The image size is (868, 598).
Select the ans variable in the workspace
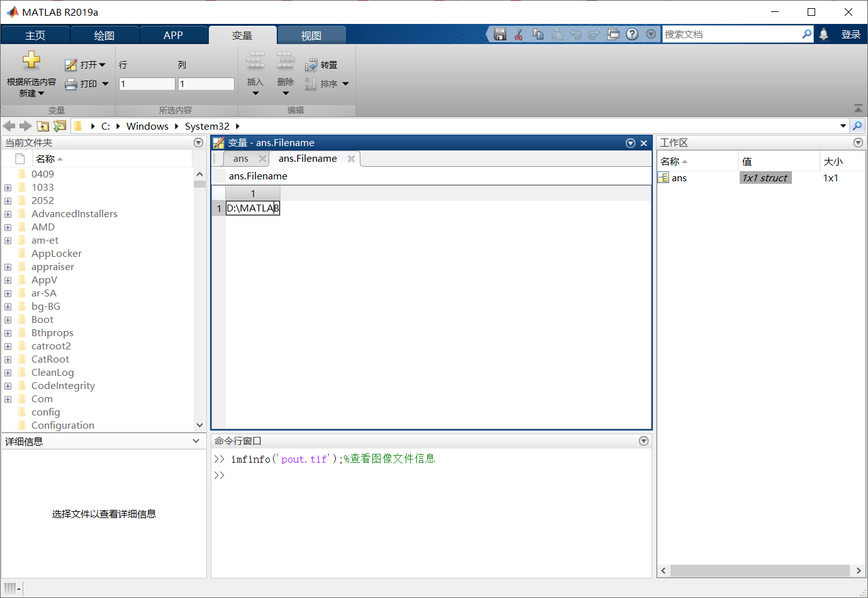[679, 178]
